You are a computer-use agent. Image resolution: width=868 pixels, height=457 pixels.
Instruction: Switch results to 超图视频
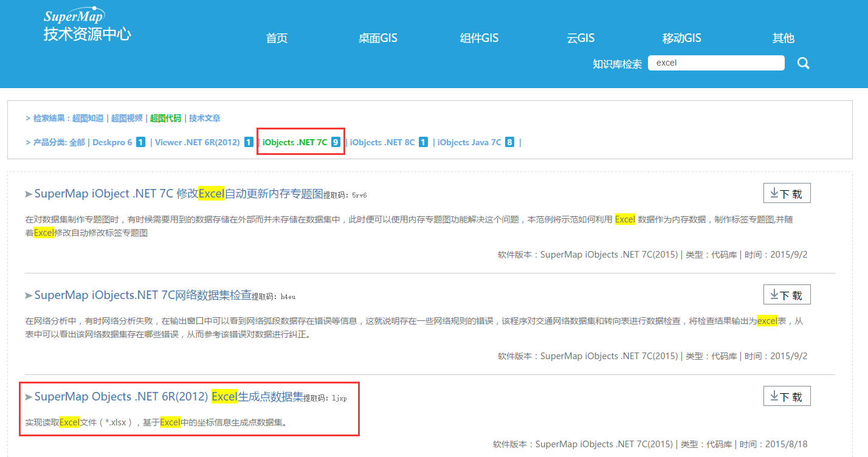tap(127, 119)
